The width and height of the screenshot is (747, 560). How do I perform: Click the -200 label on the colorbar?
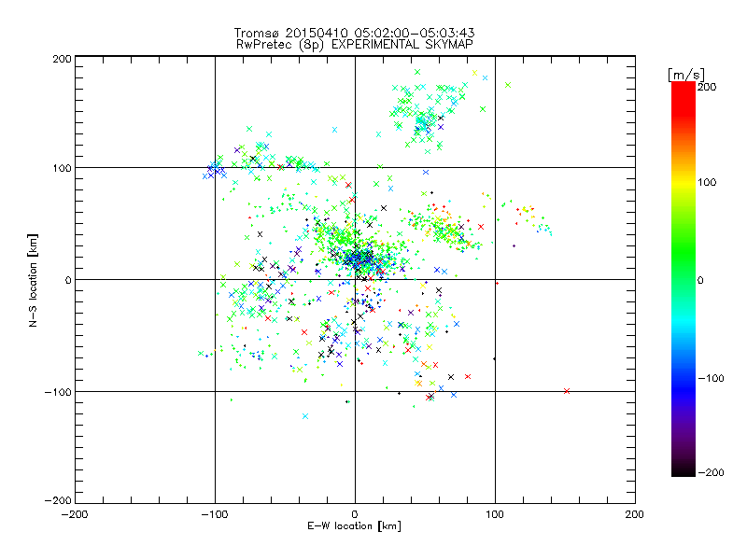(x=712, y=472)
